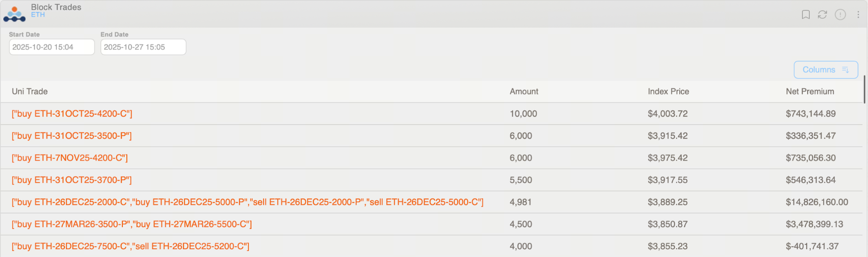Open the buy ETH-31OCT25-3700-P trade
Viewport: 868px width, 257px height.
click(72, 180)
